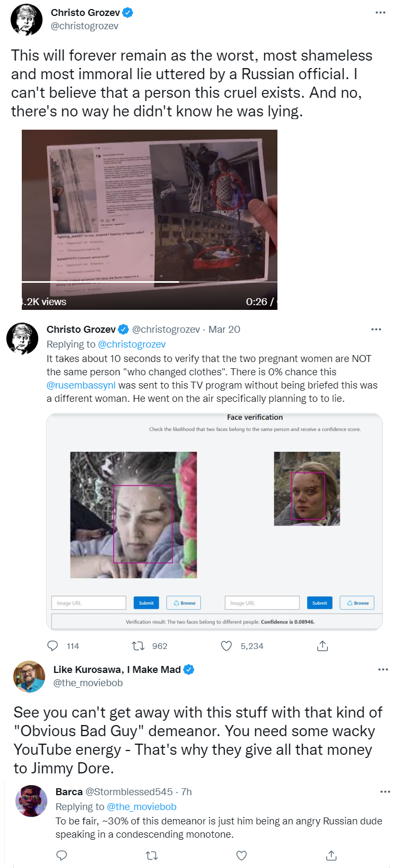Retweet the tweet with 962 retweets
The image size is (397, 868).
pos(138,646)
